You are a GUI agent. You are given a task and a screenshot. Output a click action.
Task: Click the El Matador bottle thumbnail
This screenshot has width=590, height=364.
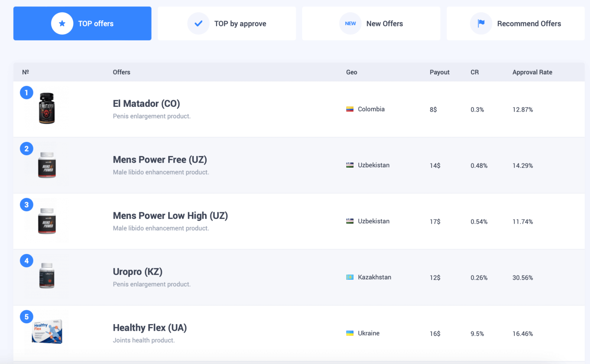(x=47, y=108)
